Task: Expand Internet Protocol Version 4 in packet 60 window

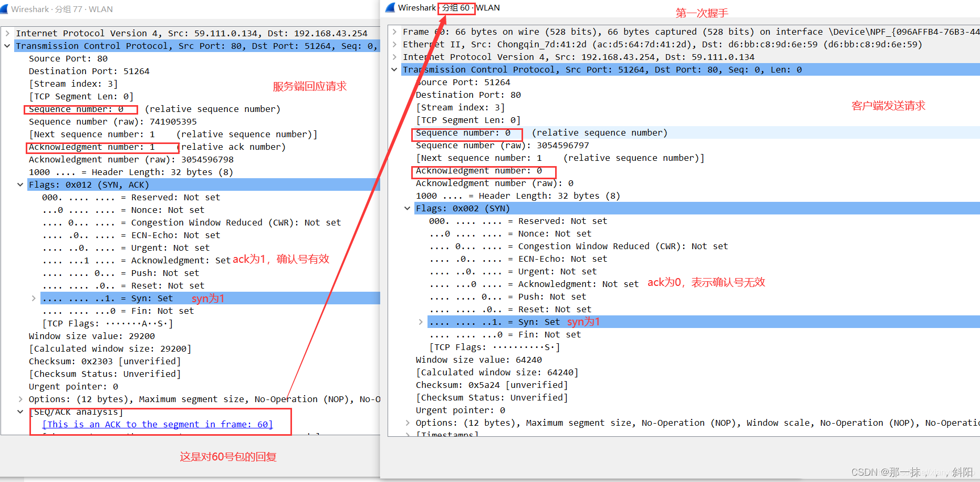Action: [394, 57]
